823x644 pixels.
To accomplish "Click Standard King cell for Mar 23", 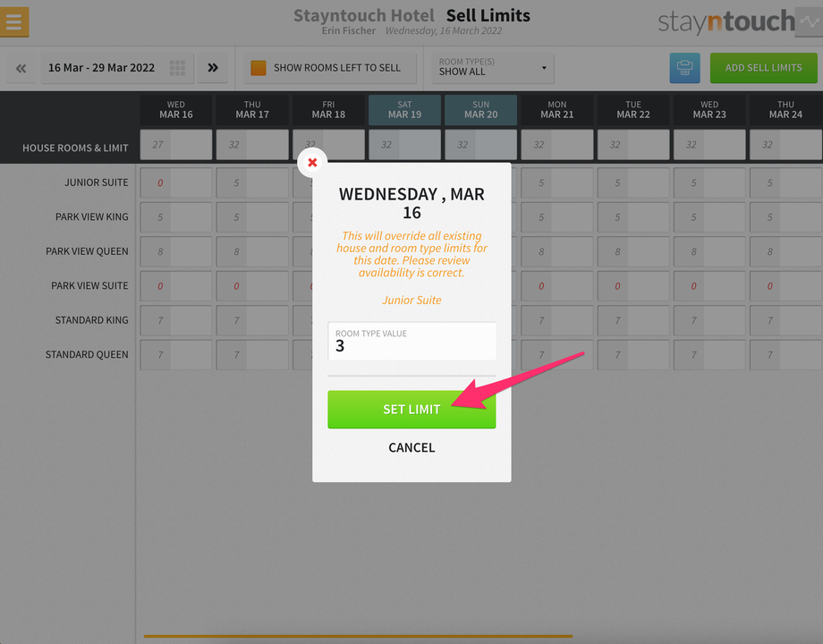I will click(x=709, y=320).
